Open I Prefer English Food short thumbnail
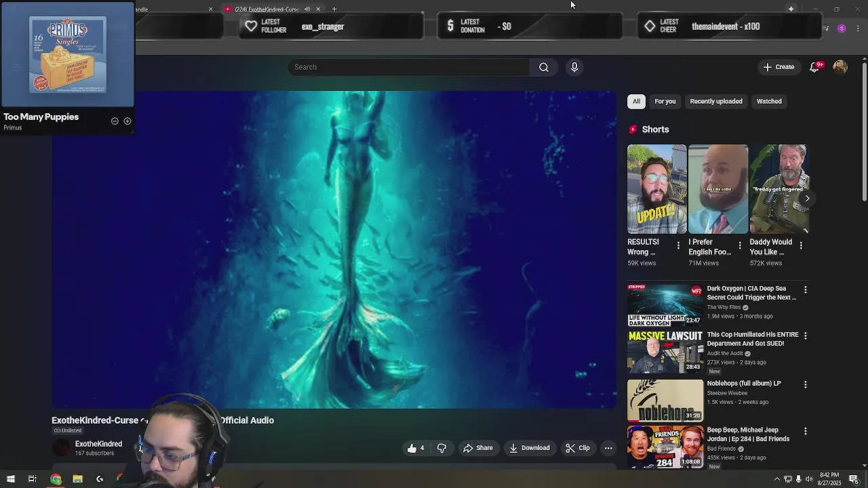Image resolution: width=868 pixels, height=488 pixels. pyautogui.click(x=718, y=189)
